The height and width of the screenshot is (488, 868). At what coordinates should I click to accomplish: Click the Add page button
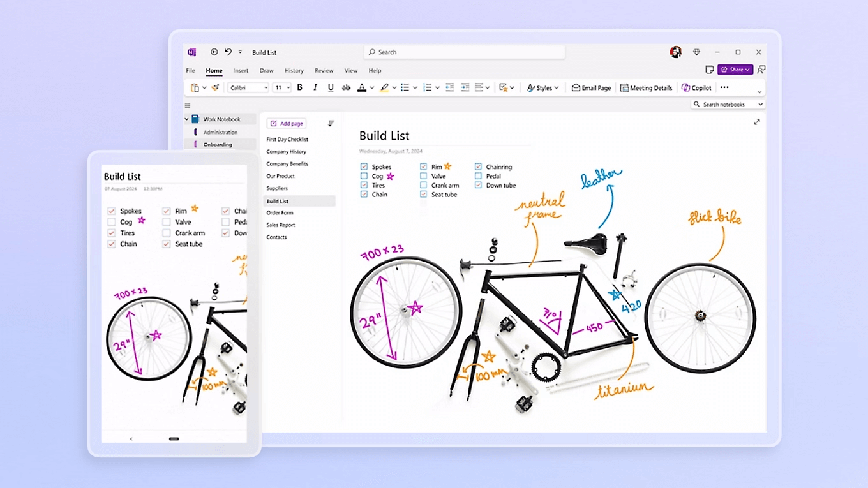click(286, 123)
